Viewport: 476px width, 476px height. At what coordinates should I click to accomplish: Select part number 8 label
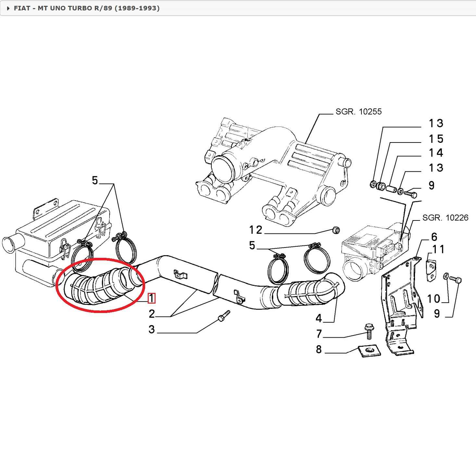(319, 349)
